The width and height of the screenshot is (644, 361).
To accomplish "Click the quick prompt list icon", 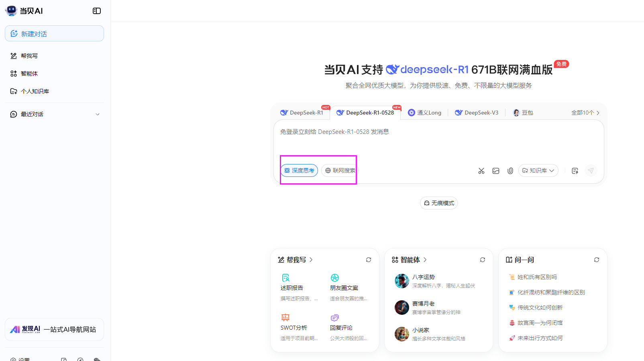I will pyautogui.click(x=575, y=171).
